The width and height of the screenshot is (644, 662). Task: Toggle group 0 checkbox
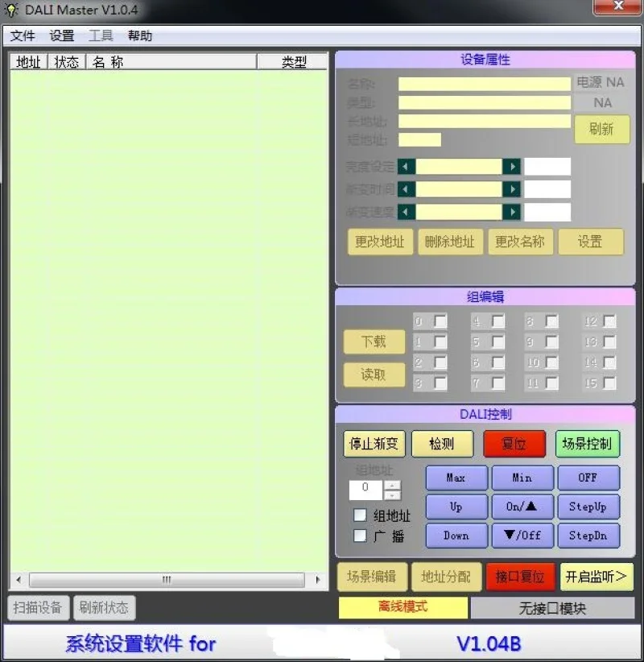[440, 321]
